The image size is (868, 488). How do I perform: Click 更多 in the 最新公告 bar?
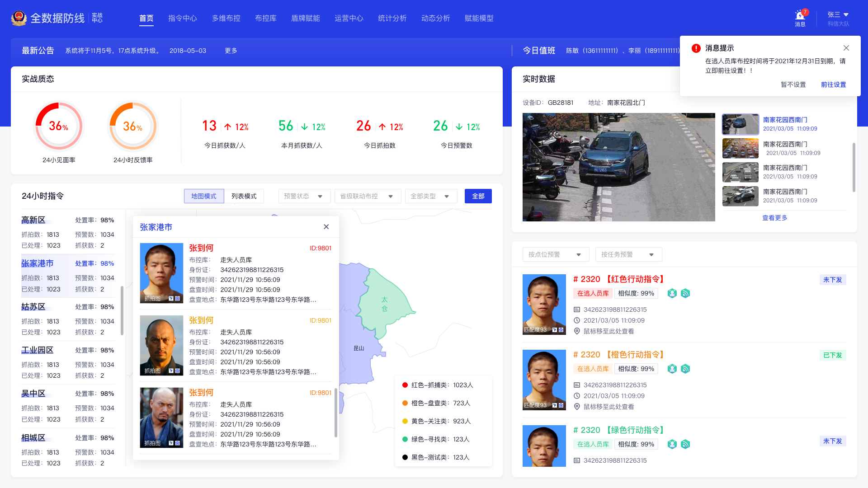(231, 51)
